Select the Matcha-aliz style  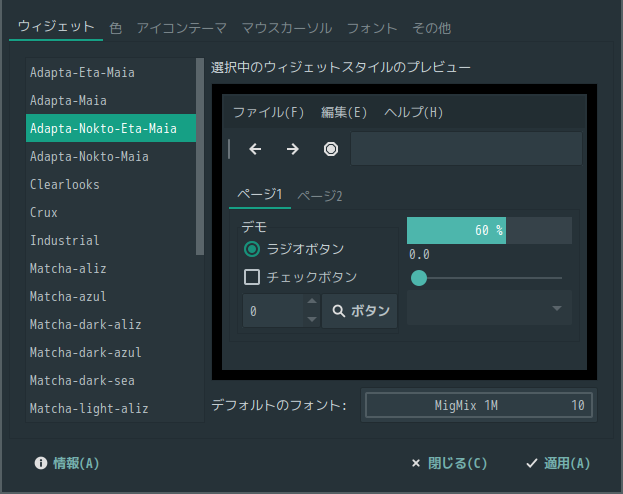(x=111, y=268)
